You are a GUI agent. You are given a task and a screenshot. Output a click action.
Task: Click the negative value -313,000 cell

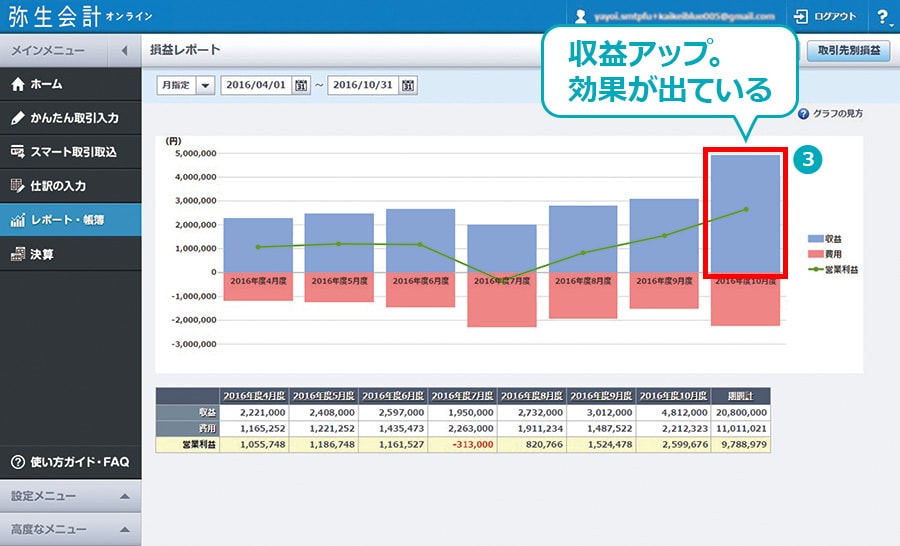[463, 444]
